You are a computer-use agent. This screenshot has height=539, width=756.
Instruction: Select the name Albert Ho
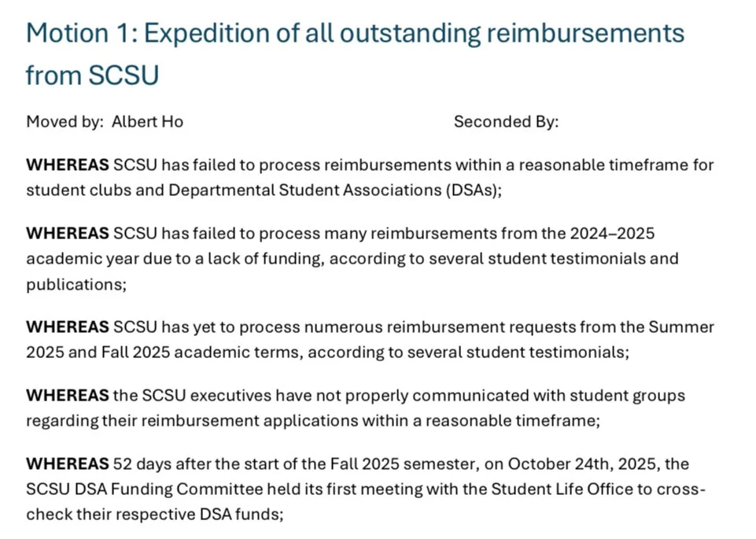click(147, 121)
